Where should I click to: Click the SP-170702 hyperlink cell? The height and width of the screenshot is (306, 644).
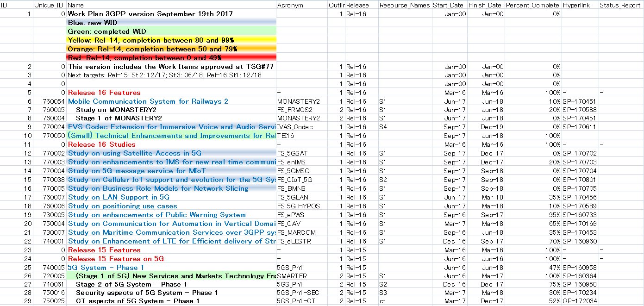(580, 153)
